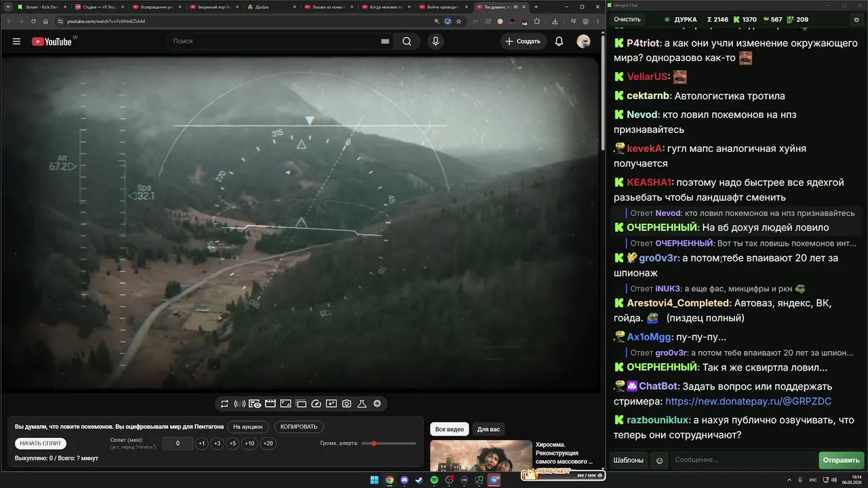Switch to the Война приводит tab
Screen dimensions: 868x488
[x=445, y=7]
